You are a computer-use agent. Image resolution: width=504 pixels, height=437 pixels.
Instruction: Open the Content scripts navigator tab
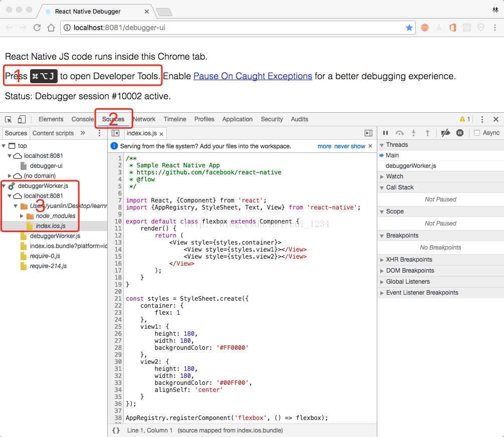(53, 133)
